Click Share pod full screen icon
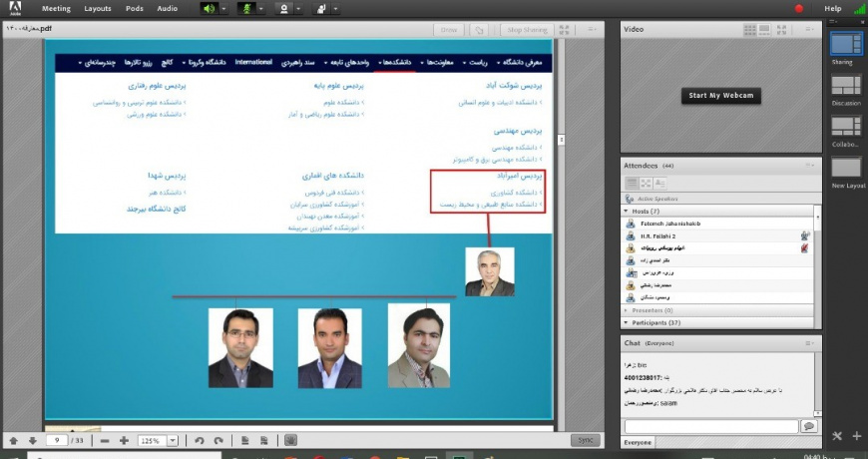868x459 pixels. pyautogui.click(x=564, y=30)
